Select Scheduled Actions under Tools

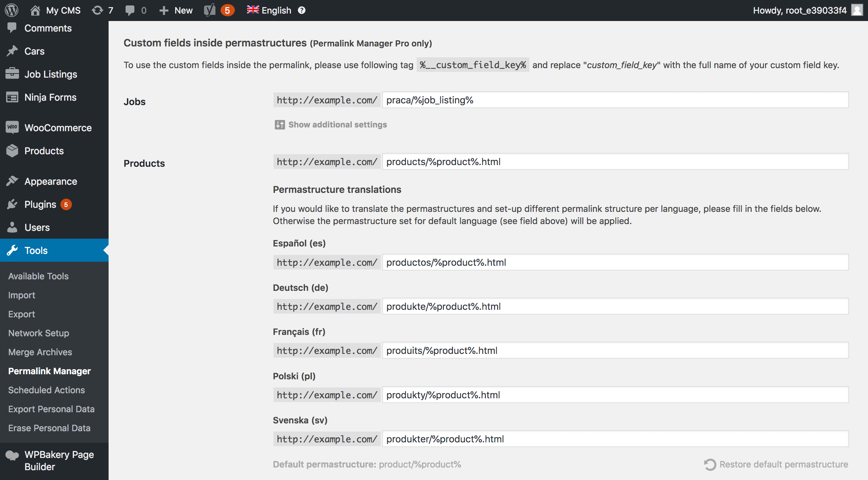tap(46, 390)
